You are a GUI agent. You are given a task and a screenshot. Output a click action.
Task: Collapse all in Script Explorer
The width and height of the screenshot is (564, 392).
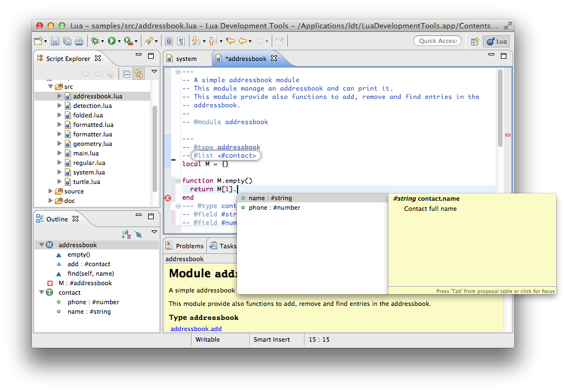[x=127, y=74]
